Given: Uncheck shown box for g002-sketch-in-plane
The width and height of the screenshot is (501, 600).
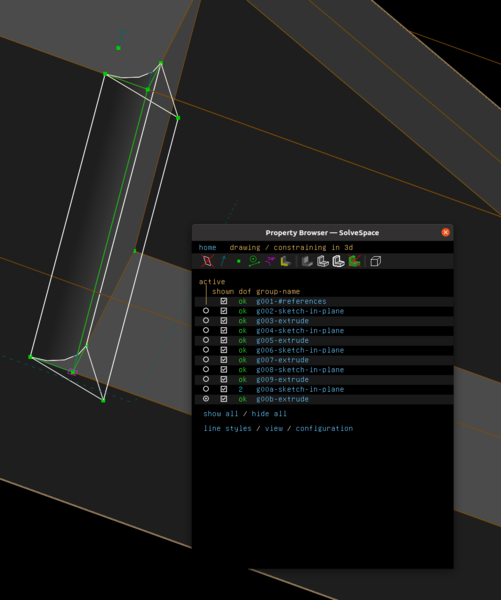Looking at the screenshot, I should 224,311.
